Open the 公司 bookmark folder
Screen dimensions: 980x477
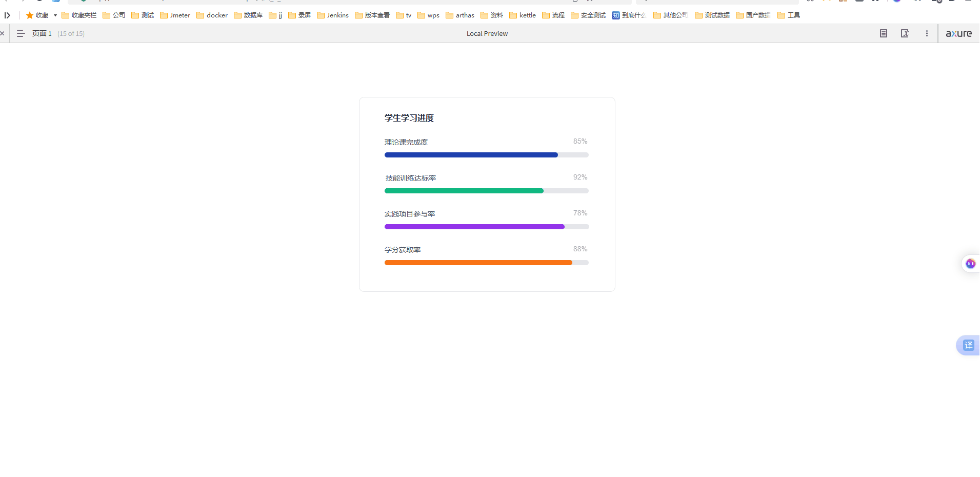[x=114, y=15]
